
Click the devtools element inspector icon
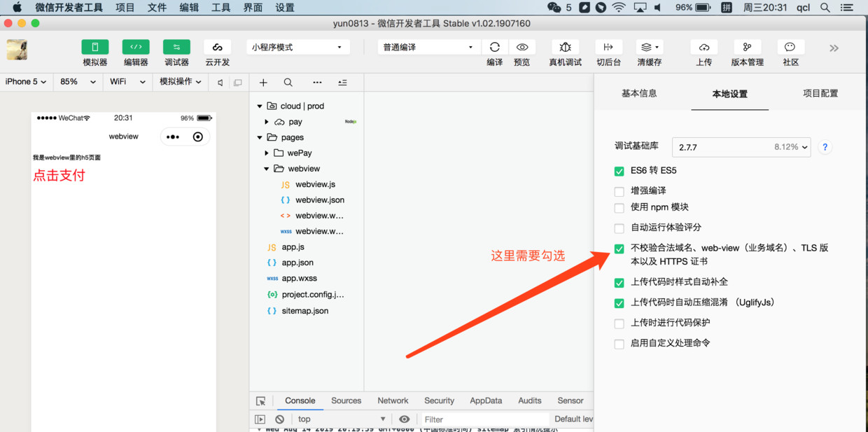pos(260,401)
